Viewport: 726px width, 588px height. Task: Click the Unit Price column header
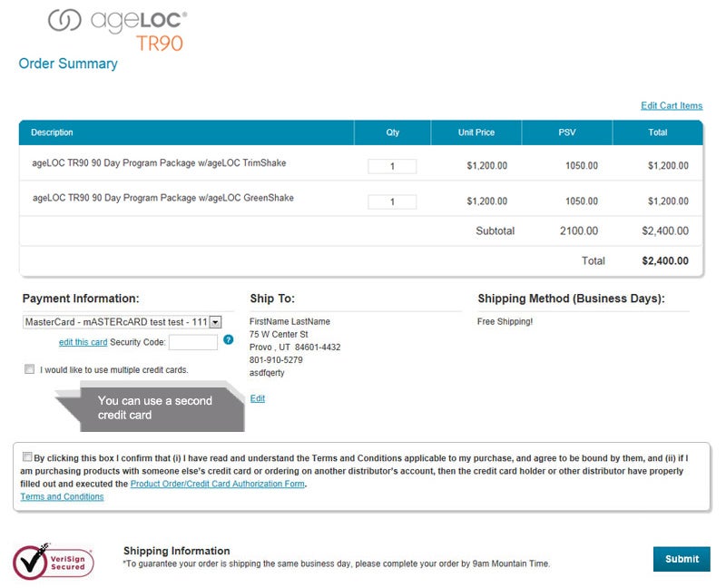pyautogui.click(x=476, y=132)
